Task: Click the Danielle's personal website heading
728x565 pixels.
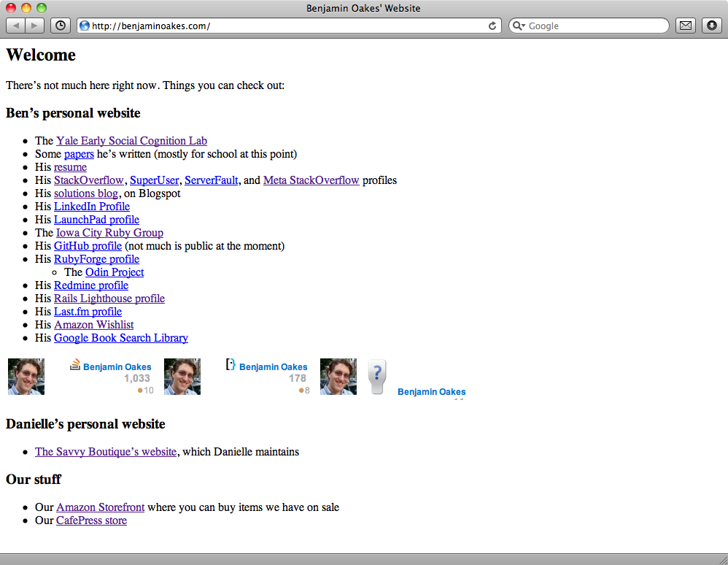Action: [85, 424]
